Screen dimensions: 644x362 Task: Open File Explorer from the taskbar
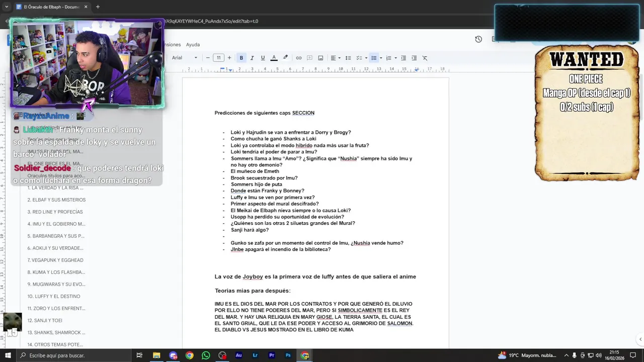click(156, 355)
